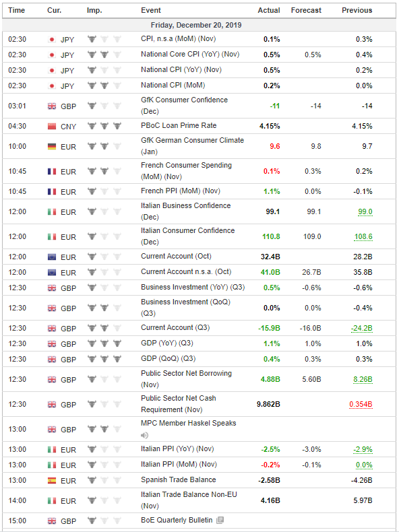This screenshot has height=532, width=399.
Task: Click the China flag next to CNY
Action: [52, 126]
